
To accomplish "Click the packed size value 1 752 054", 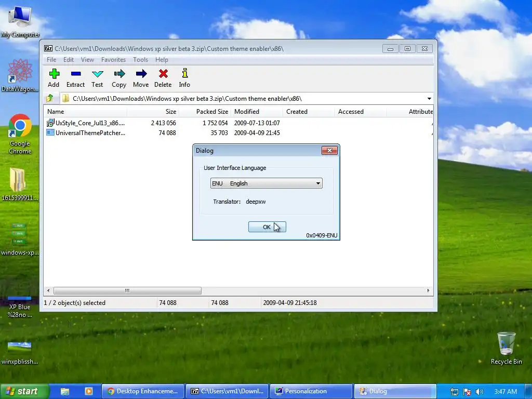I will (x=215, y=123).
